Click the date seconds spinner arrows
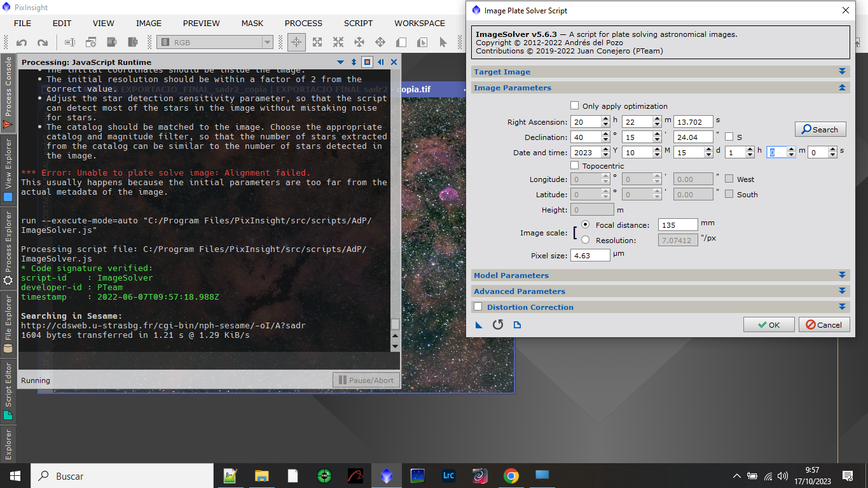This screenshot has height=488, width=868. pos(832,152)
